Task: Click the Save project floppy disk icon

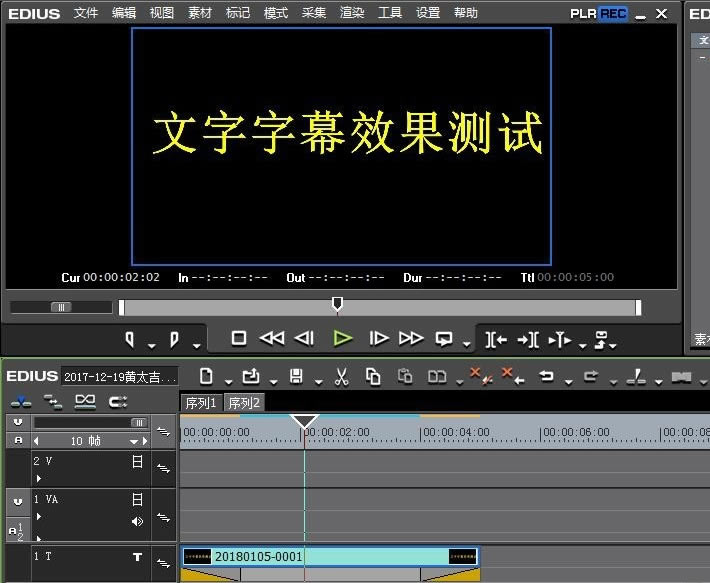Action: [x=295, y=377]
